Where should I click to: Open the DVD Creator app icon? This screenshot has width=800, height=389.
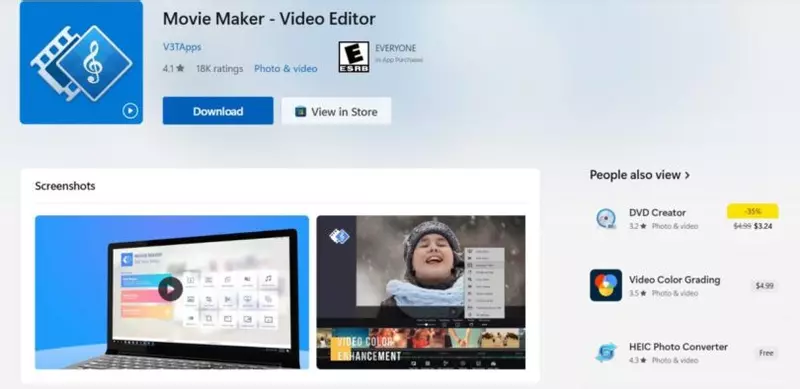(x=606, y=218)
